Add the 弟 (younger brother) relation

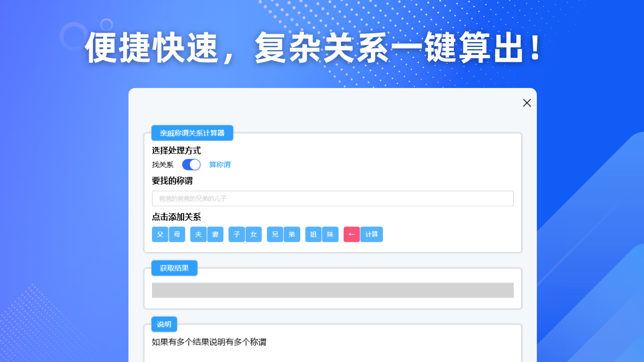(x=292, y=234)
